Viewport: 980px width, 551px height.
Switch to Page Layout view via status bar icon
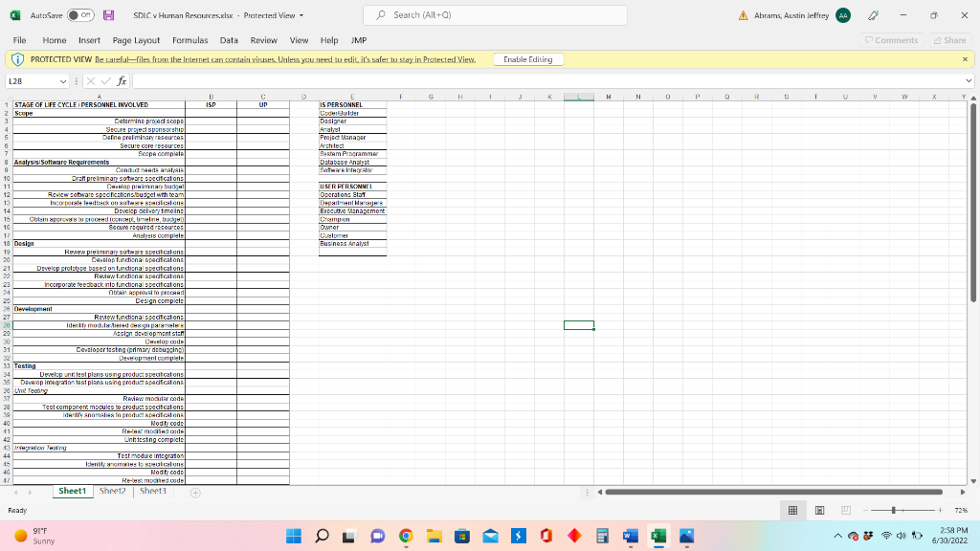pos(819,510)
